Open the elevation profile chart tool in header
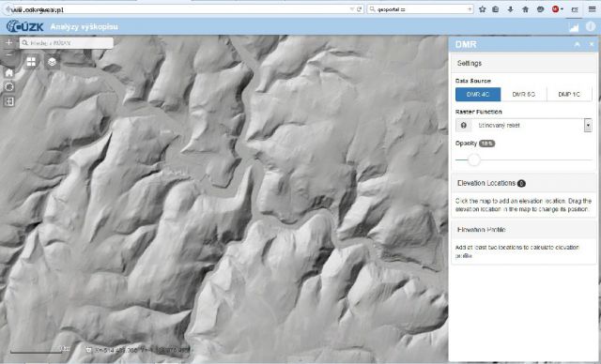The width and height of the screenshot is (601, 364). click(574, 27)
